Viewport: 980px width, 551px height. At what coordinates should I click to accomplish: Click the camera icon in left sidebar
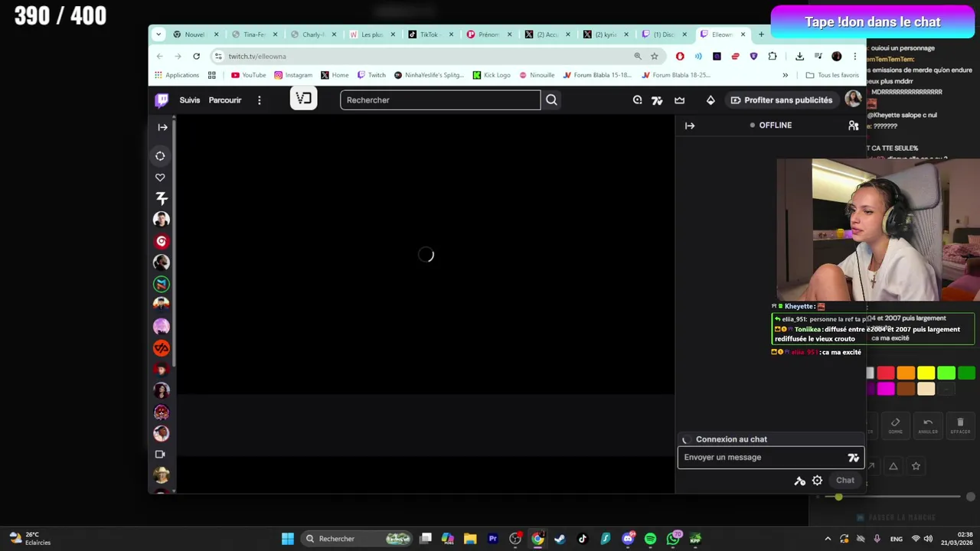[x=160, y=455]
